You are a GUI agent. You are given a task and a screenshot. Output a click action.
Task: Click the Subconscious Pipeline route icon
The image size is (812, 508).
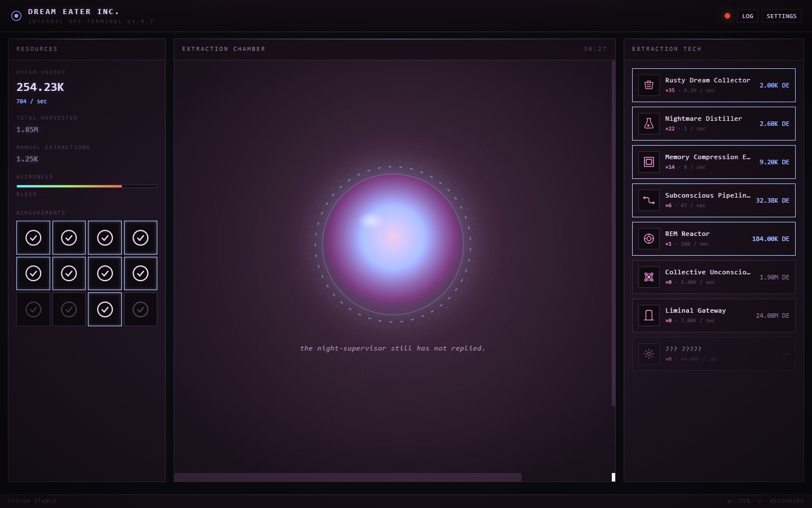649,200
